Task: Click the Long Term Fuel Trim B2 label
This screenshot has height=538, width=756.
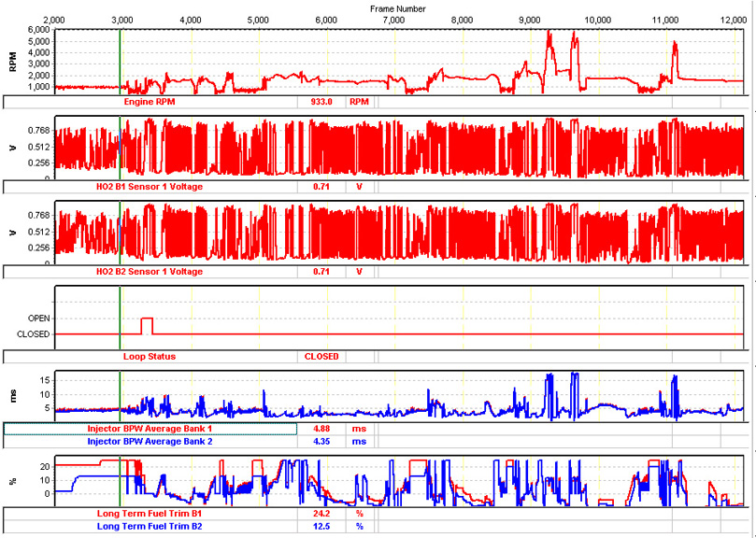Action: [150, 526]
